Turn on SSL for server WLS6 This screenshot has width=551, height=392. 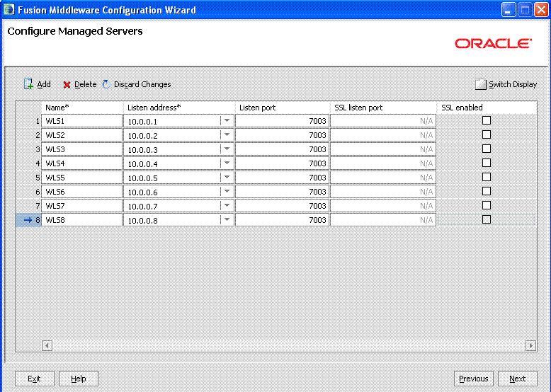pos(487,191)
